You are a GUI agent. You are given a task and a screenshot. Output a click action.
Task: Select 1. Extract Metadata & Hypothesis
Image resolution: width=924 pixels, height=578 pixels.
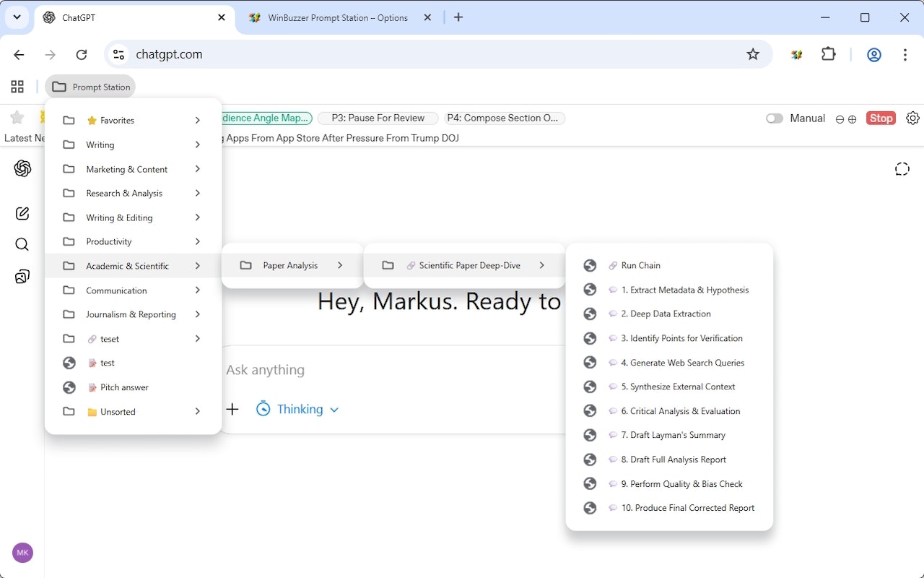click(x=669, y=290)
